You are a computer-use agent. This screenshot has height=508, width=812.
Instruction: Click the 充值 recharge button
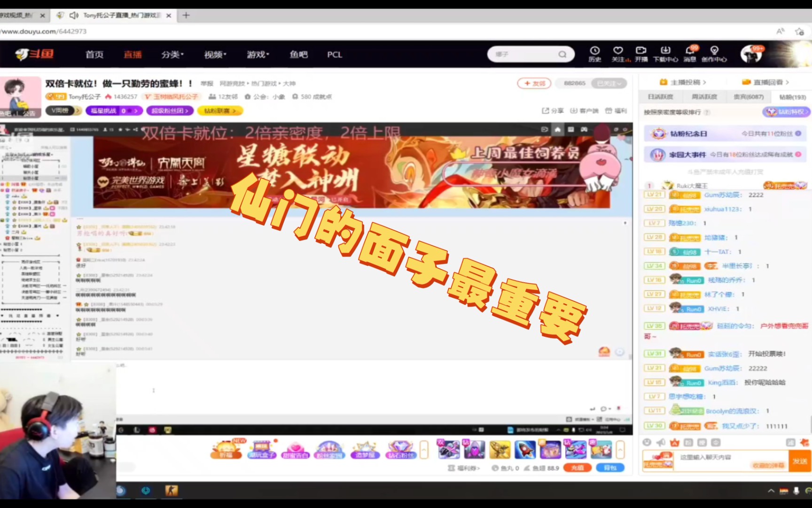click(578, 468)
